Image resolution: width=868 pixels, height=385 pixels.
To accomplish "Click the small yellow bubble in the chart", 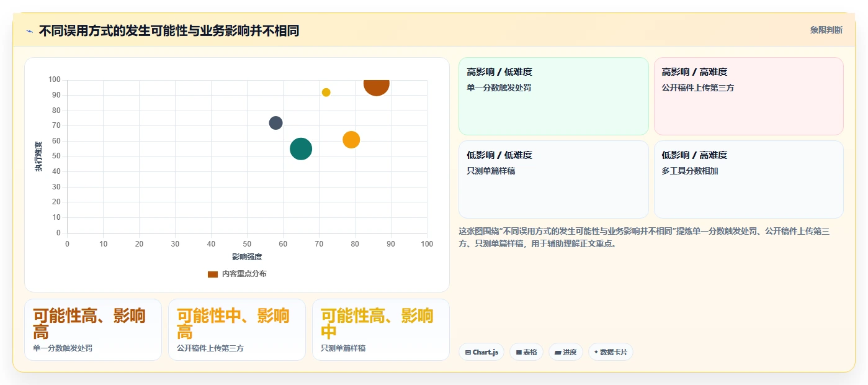I will pos(326,93).
